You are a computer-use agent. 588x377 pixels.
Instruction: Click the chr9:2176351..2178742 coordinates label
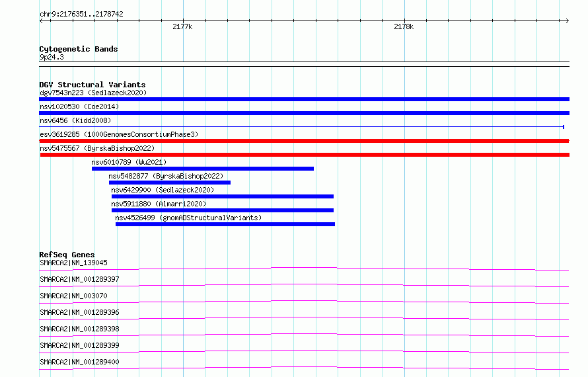81,14
